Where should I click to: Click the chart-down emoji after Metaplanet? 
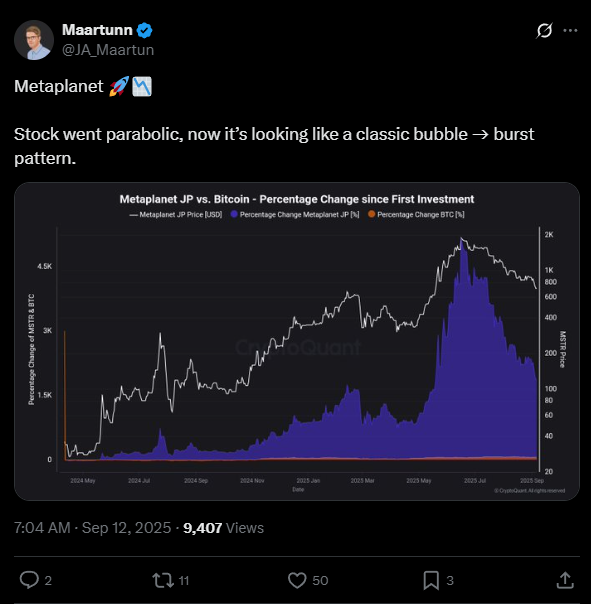point(142,86)
